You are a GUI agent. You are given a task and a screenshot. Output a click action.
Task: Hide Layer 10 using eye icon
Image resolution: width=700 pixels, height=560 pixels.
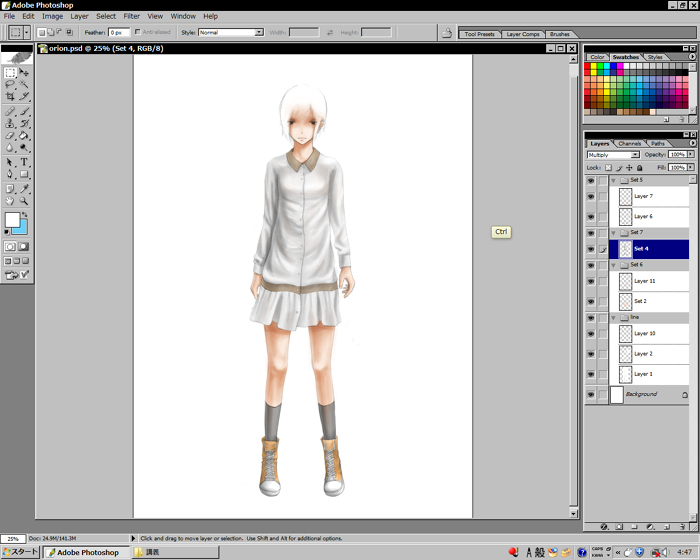pos(591,334)
